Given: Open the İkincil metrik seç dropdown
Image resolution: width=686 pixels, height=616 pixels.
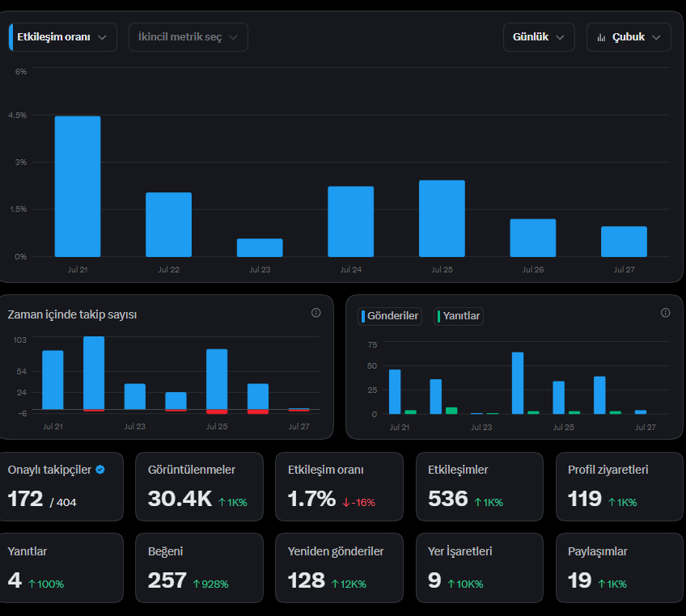Looking at the screenshot, I should 188,37.
